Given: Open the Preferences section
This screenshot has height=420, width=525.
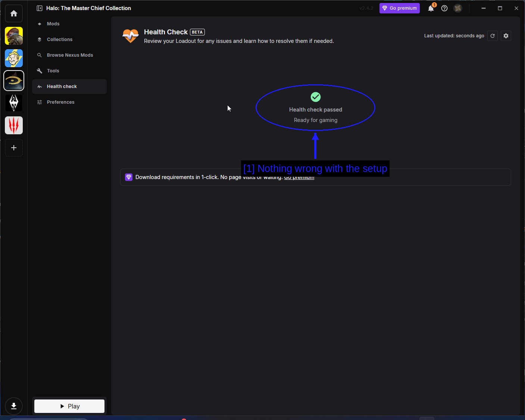Looking at the screenshot, I should pyautogui.click(x=69, y=102).
